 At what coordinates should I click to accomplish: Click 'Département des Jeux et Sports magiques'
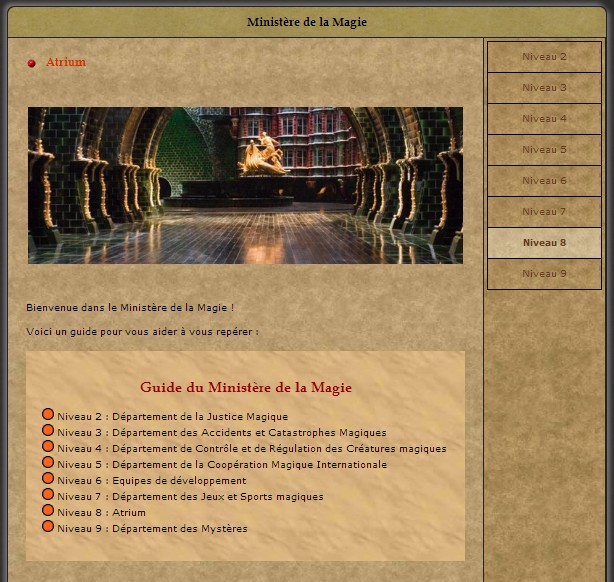coord(218,497)
